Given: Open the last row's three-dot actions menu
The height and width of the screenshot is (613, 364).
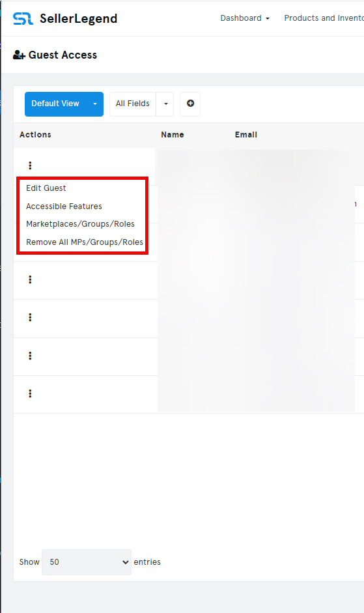Looking at the screenshot, I should click(30, 393).
